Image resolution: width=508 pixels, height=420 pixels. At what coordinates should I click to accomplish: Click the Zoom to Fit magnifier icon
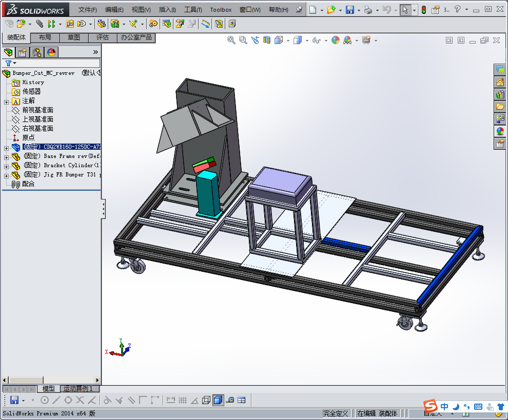pos(231,40)
